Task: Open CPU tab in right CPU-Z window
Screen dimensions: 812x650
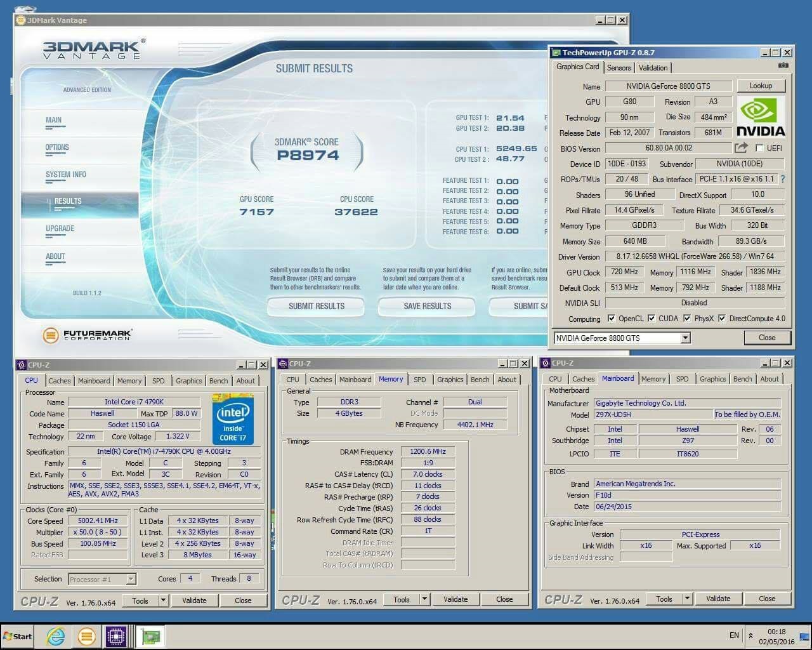Action: point(555,379)
